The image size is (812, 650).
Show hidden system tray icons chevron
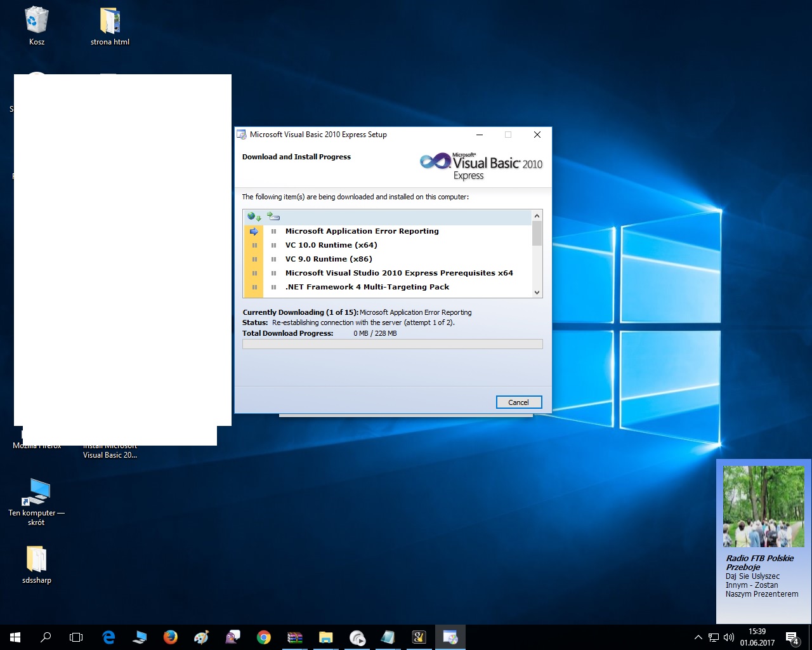click(698, 637)
